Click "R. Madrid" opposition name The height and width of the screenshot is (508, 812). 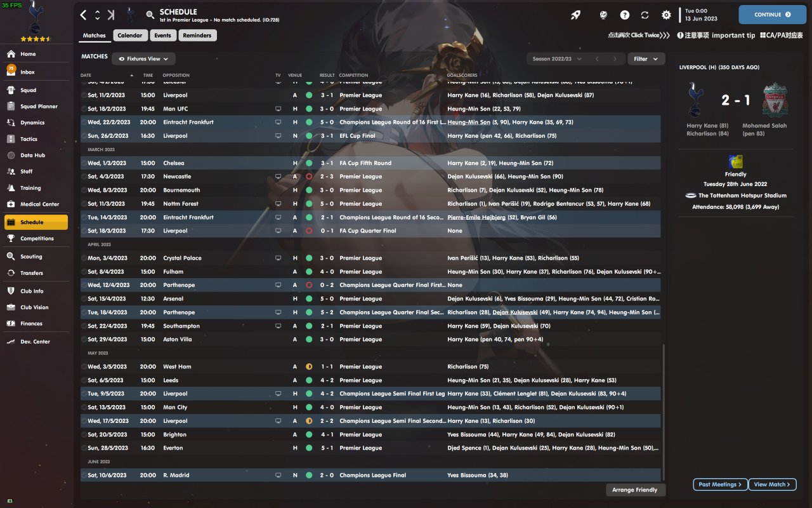[x=176, y=475]
